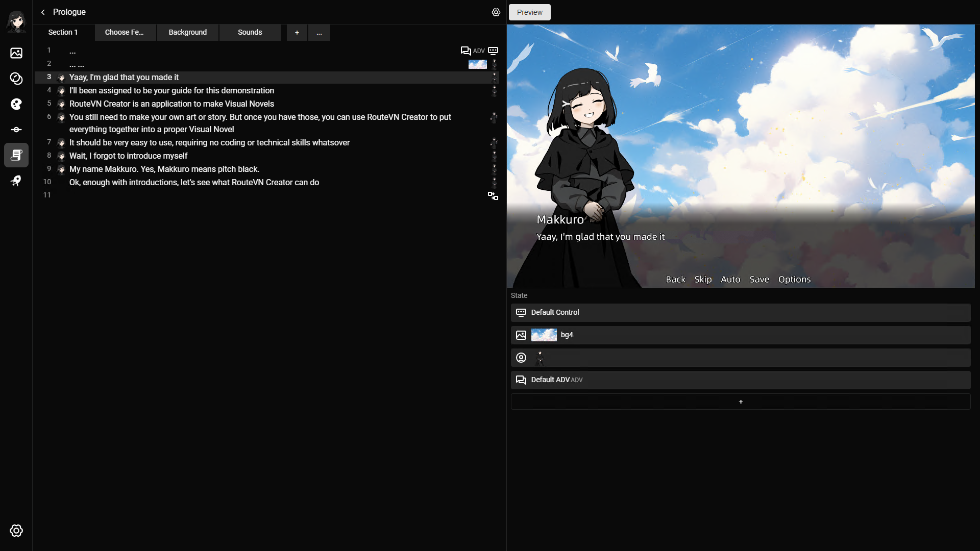The height and width of the screenshot is (551, 980).
Task: Click the ADV textbox icon on line 1
Action: 466,51
